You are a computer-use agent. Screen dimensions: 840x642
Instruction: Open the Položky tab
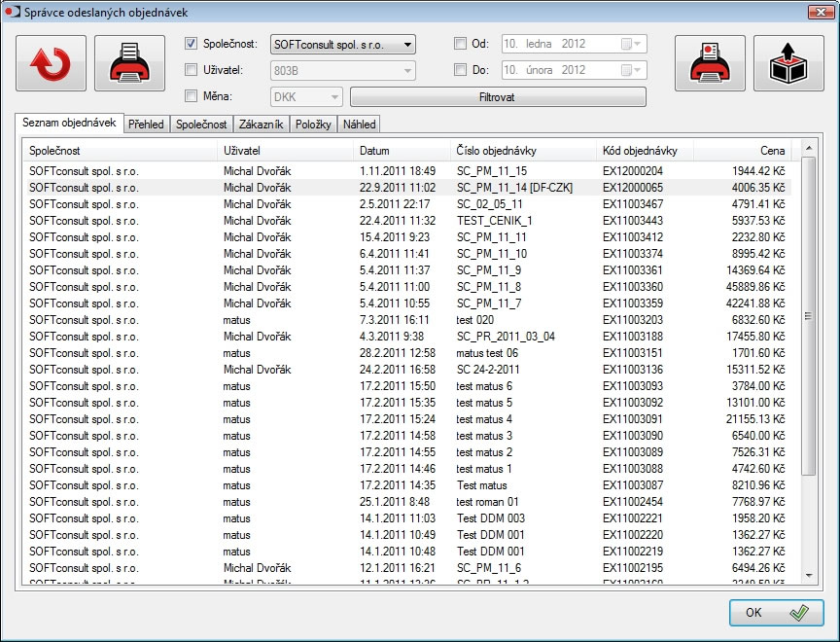(313, 125)
